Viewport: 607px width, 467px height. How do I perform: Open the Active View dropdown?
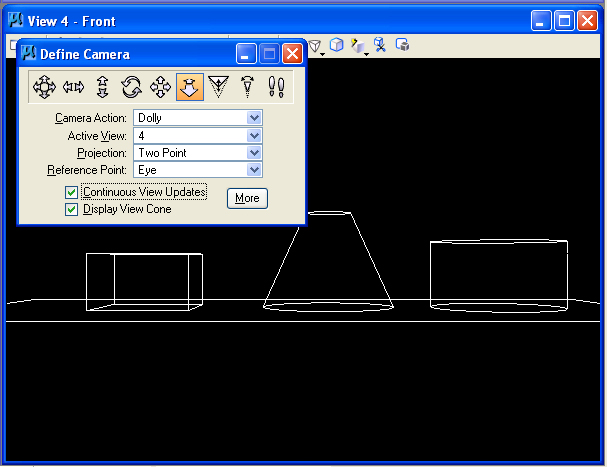click(x=198, y=136)
